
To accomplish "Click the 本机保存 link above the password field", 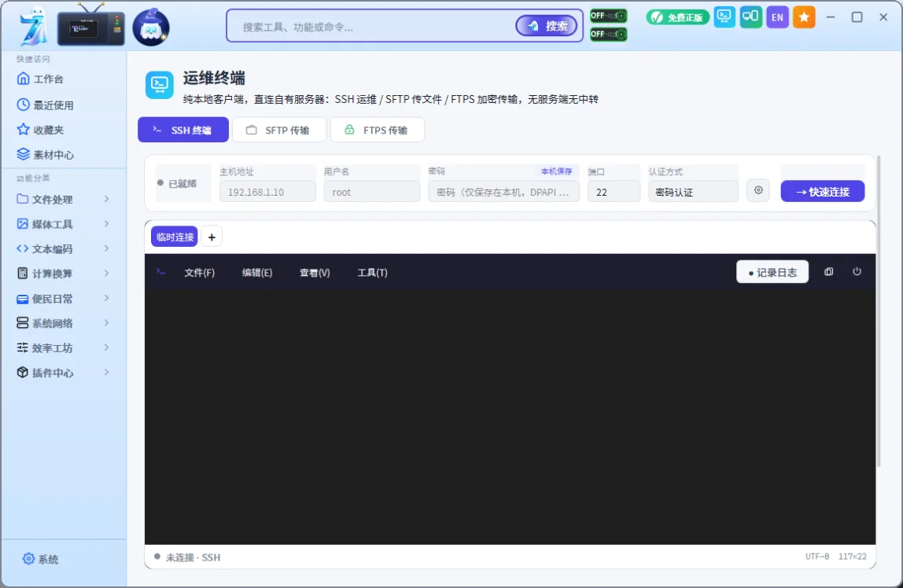I will point(556,171).
